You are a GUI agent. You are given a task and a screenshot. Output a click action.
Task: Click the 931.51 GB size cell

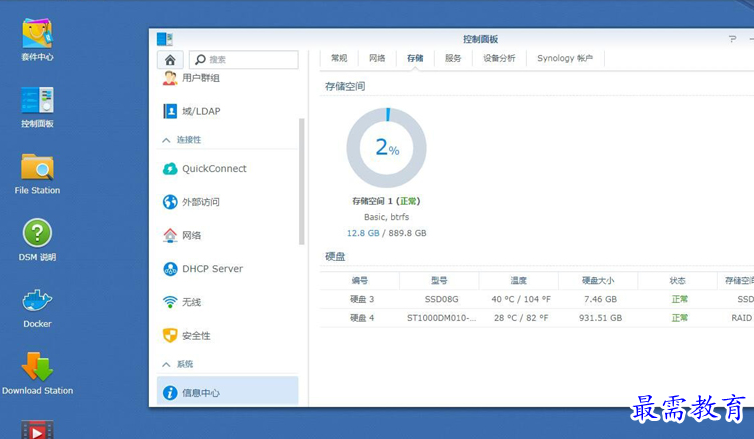coord(600,318)
